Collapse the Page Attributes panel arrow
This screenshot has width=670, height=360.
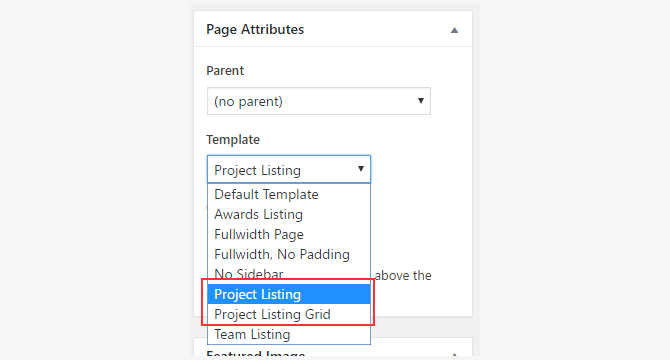tap(454, 30)
